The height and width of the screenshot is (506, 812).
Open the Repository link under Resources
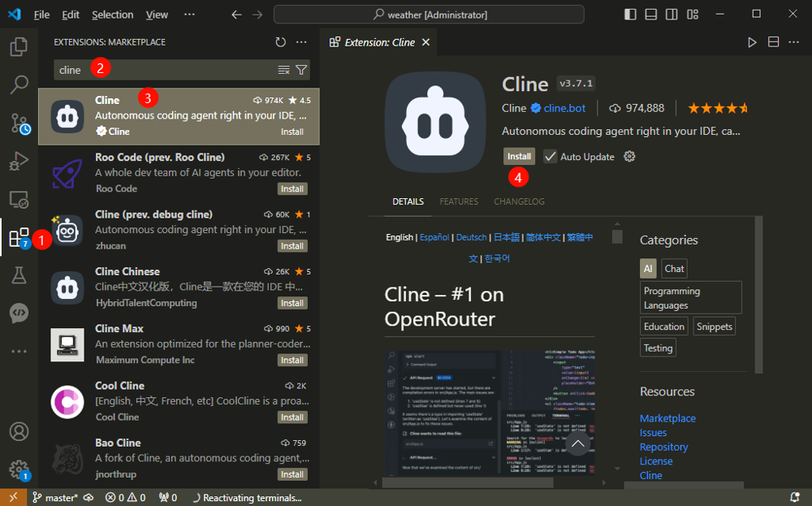(x=663, y=447)
